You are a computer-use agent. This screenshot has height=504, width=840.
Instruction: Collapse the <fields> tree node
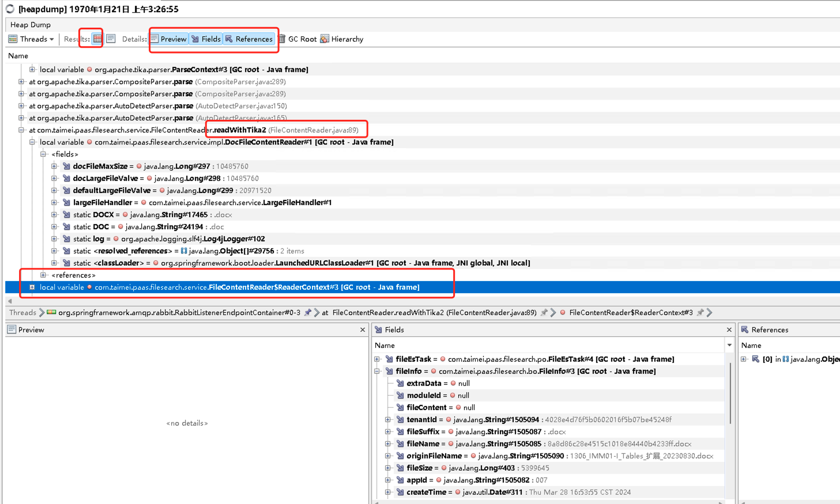[43, 154]
